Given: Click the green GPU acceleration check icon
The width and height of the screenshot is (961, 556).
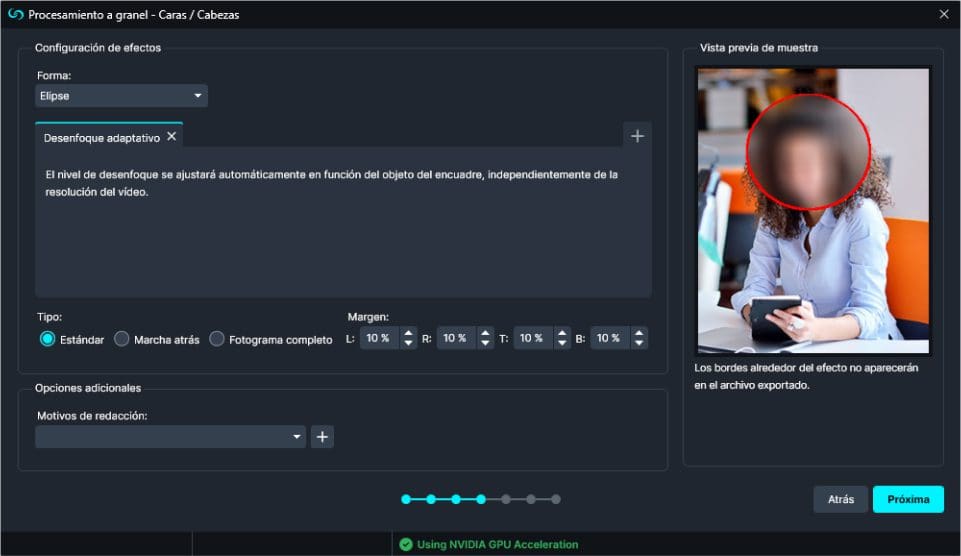Looking at the screenshot, I should point(406,544).
